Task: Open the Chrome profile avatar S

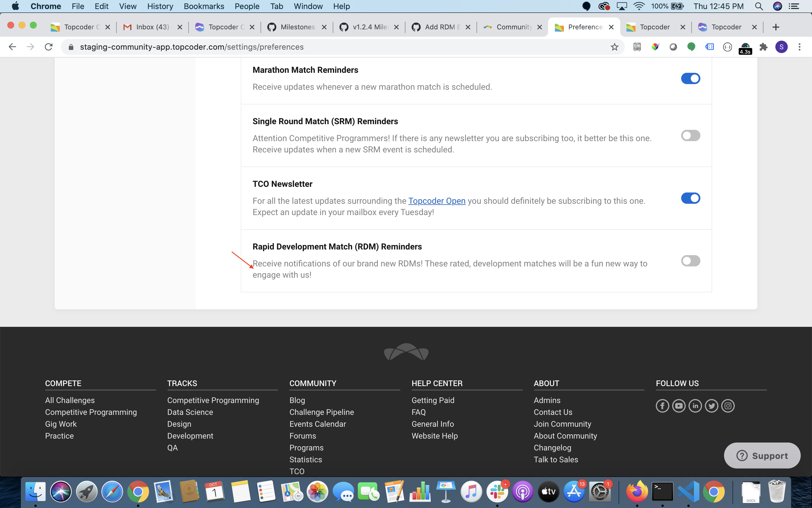Action: click(781, 47)
